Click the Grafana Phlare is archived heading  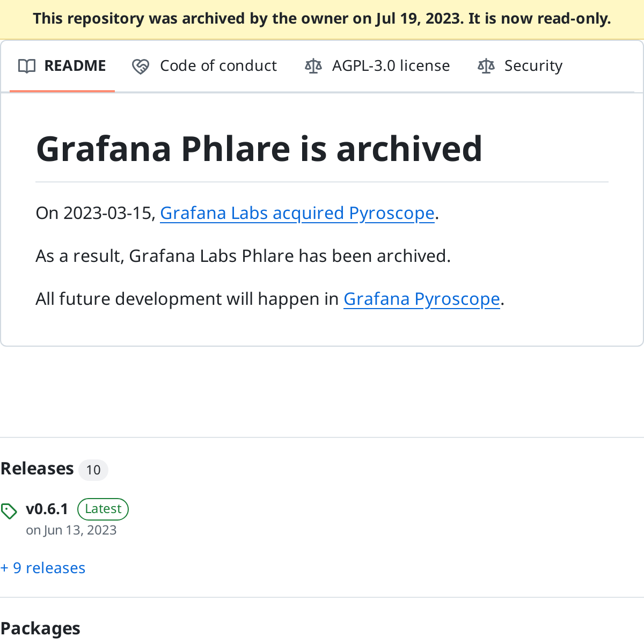click(x=259, y=149)
